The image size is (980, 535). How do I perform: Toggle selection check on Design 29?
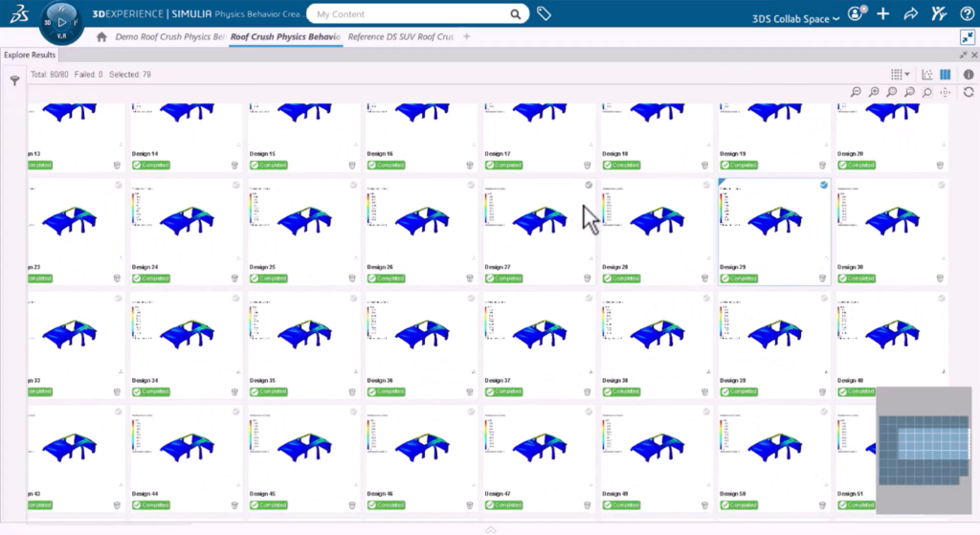pyautogui.click(x=824, y=185)
